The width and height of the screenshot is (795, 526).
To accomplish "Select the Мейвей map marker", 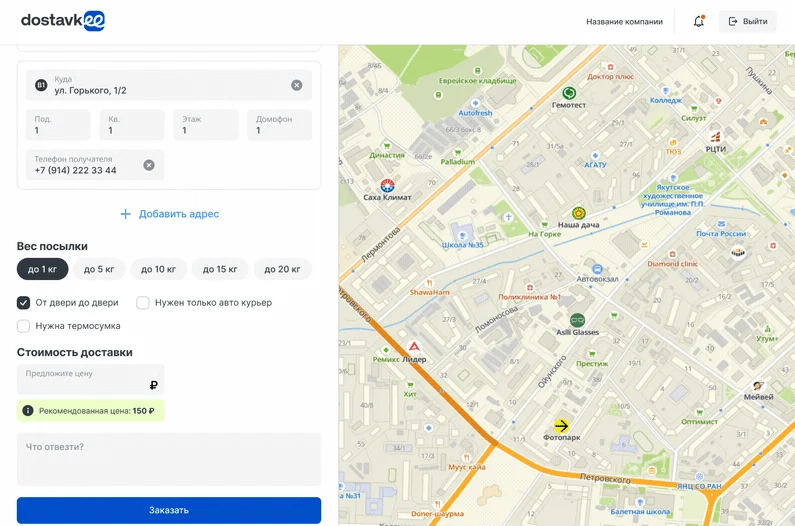I will point(758,387).
